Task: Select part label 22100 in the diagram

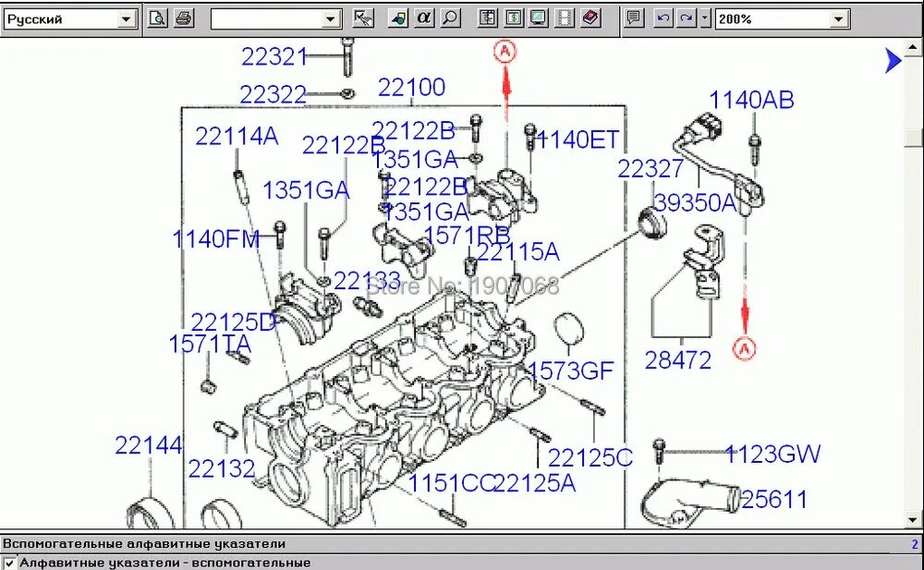Action: point(412,87)
